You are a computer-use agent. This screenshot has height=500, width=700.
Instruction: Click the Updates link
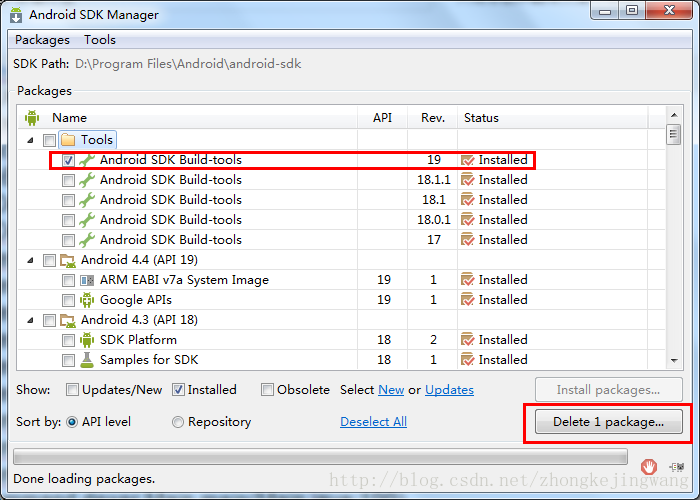click(x=449, y=390)
